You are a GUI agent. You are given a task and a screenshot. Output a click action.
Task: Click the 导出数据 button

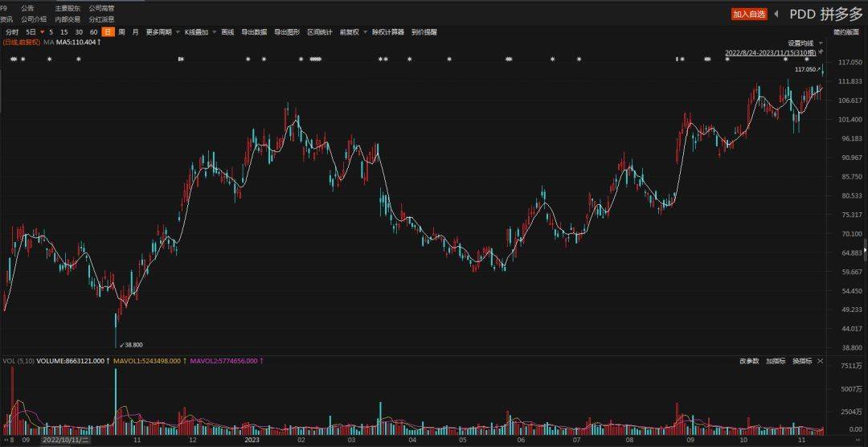[x=254, y=32]
